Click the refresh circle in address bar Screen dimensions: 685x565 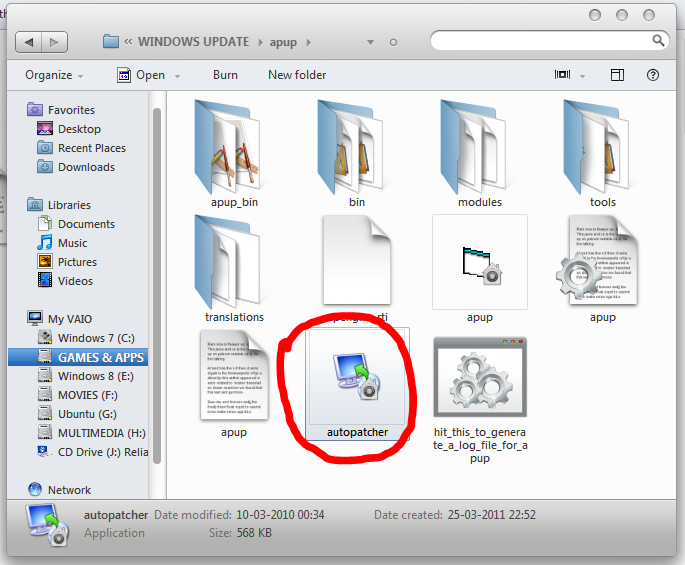[x=393, y=42]
